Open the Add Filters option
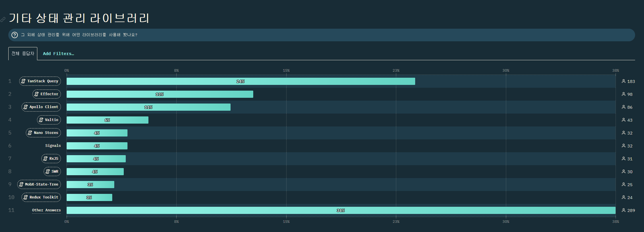644x232 pixels. pos(59,54)
